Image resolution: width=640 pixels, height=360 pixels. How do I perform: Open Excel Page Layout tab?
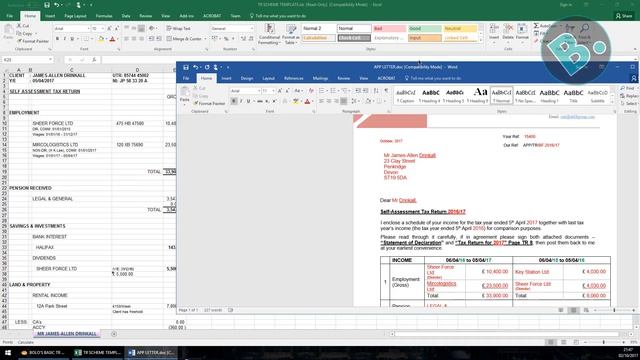coord(76,16)
